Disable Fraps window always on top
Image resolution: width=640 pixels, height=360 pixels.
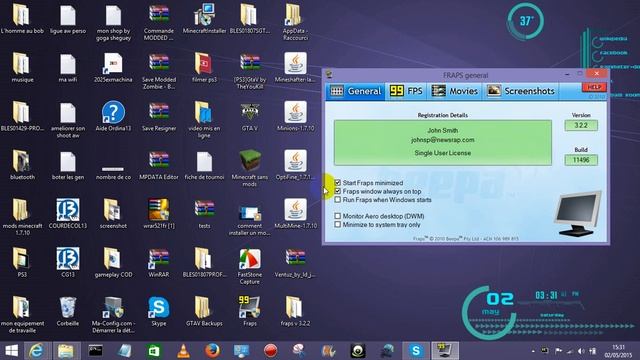[338, 191]
